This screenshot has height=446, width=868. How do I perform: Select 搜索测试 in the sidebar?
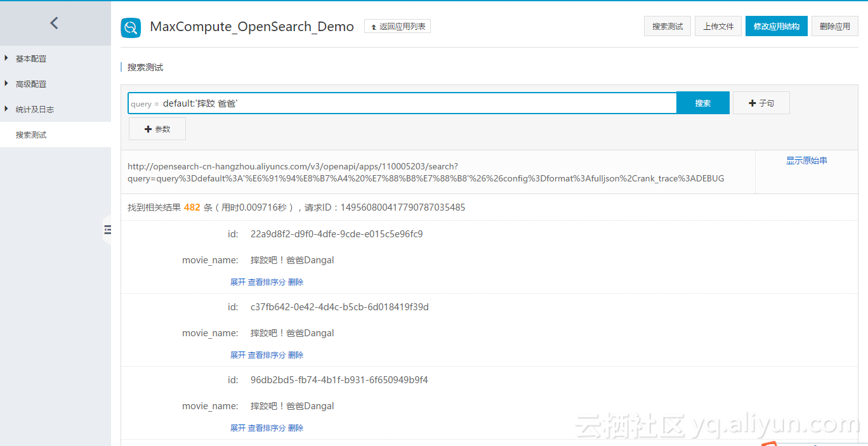pos(55,134)
